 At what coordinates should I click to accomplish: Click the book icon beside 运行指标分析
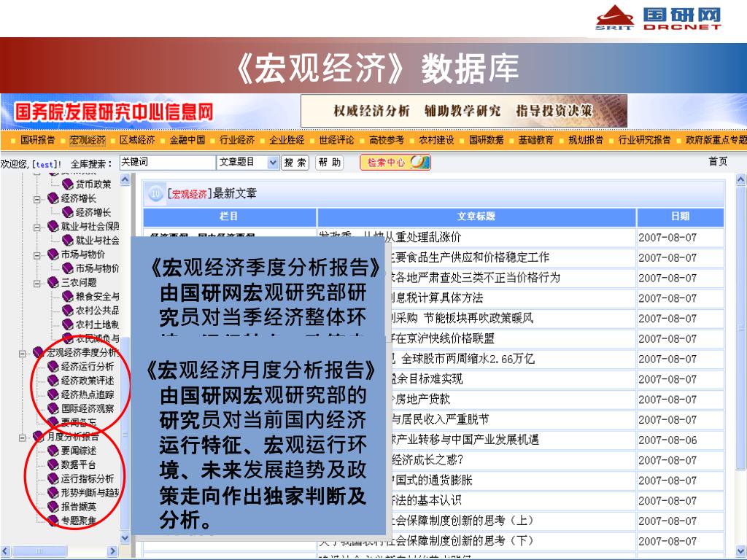pyautogui.click(x=53, y=478)
